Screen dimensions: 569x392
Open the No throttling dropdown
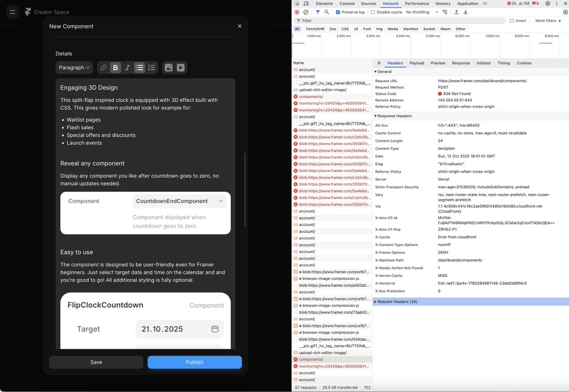click(x=422, y=12)
